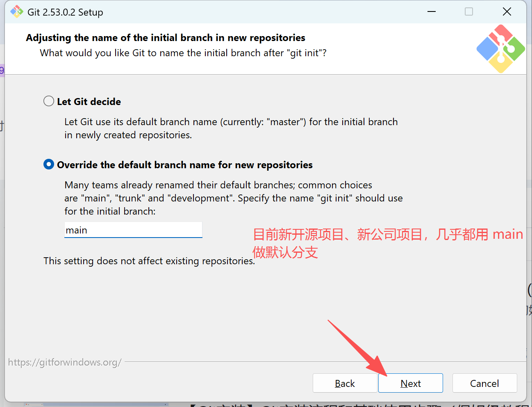The height and width of the screenshot is (407, 532).
Task: Select "Override the default branch name" option
Action: point(49,165)
